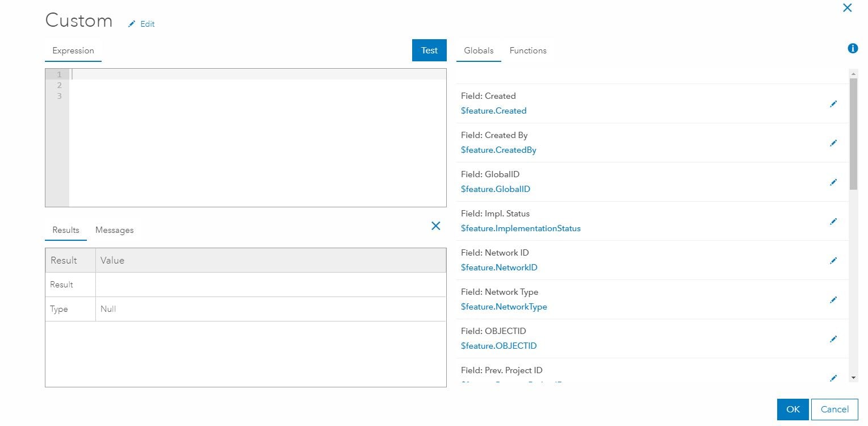Click the Field: Network ID label
This screenshot has height=426, width=868.
point(495,253)
